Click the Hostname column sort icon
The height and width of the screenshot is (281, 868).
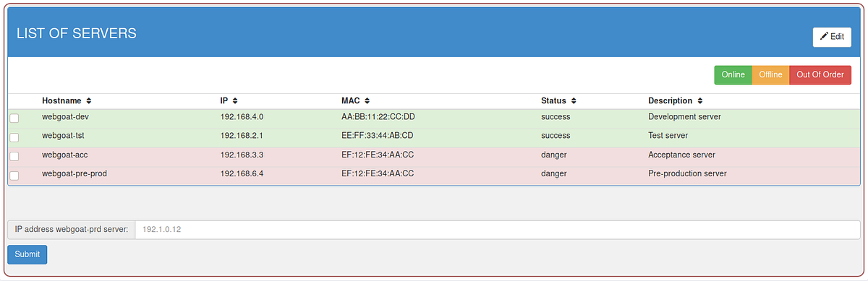pos(89,101)
